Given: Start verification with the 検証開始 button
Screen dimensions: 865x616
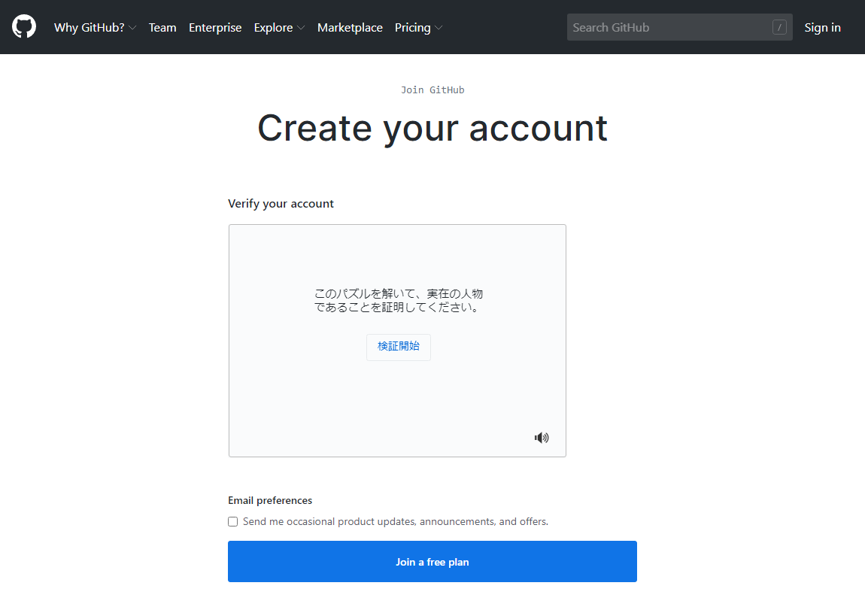Looking at the screenshot, I should click(399, 347).
